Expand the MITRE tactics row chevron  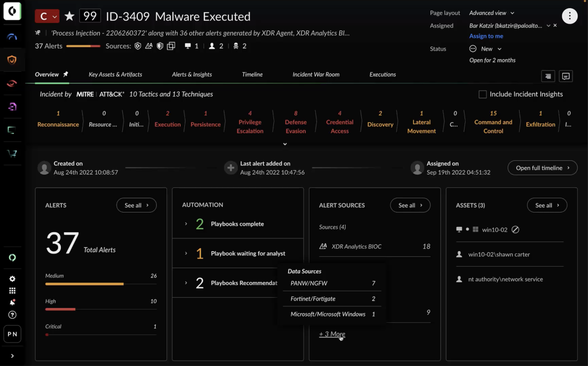point(285,144)
